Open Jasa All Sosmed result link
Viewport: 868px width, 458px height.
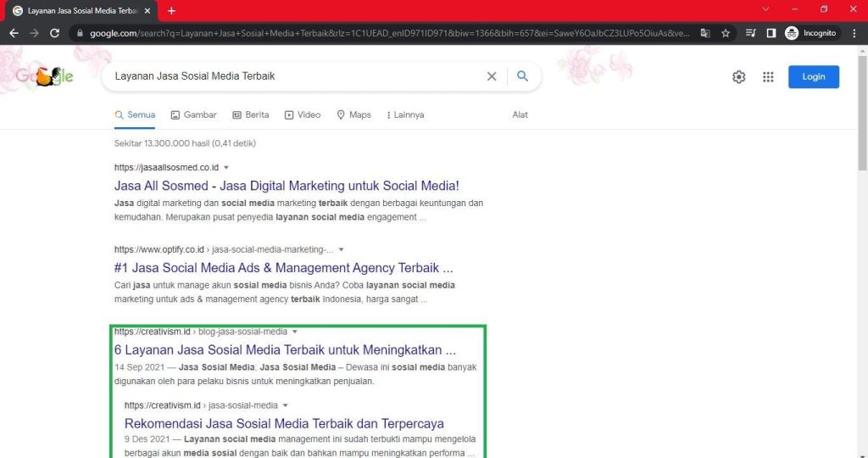click(x=287, y=186)
